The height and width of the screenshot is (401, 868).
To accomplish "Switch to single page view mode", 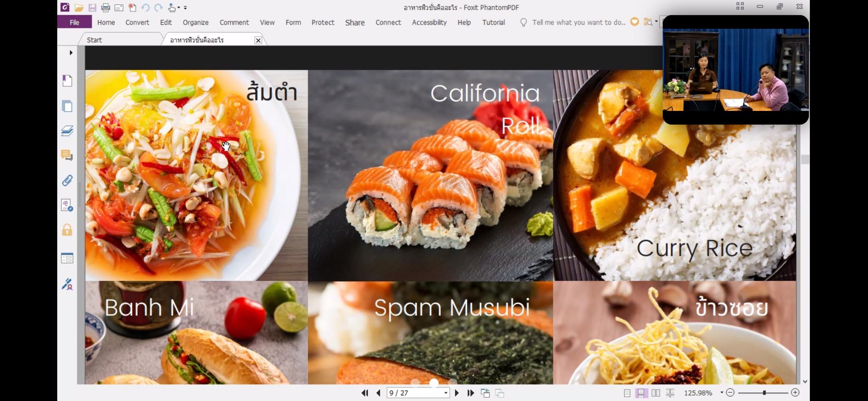I will [x=627, y=393].
